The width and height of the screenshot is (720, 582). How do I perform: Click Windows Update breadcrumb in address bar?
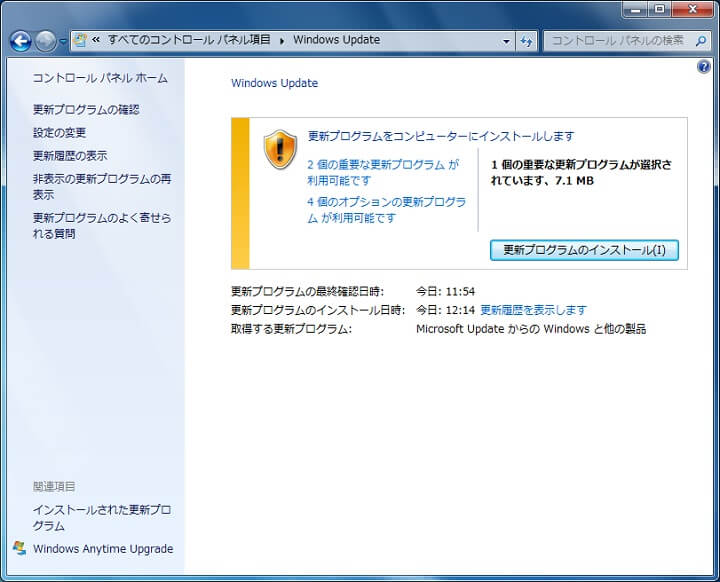pyautogui.click(x=337, y=40)
